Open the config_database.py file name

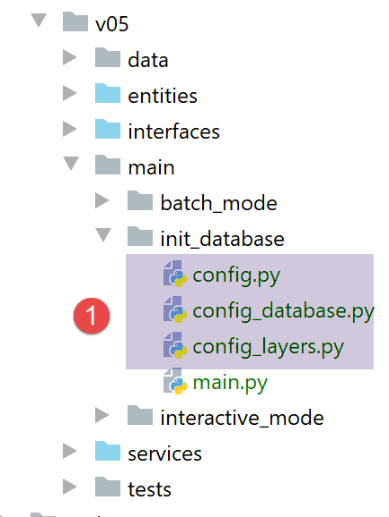tap(283, 312)
